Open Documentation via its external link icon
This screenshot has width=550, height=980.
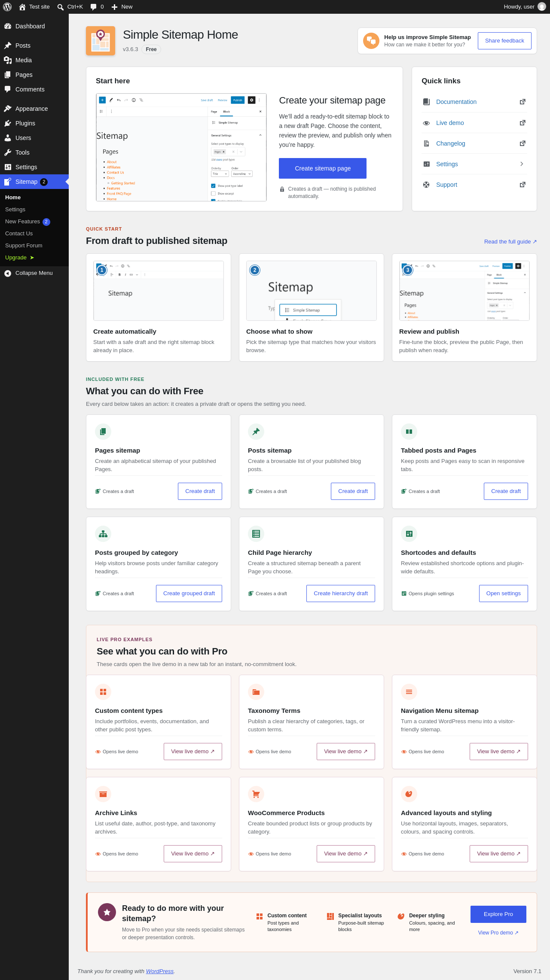click(x=522, y=102)
